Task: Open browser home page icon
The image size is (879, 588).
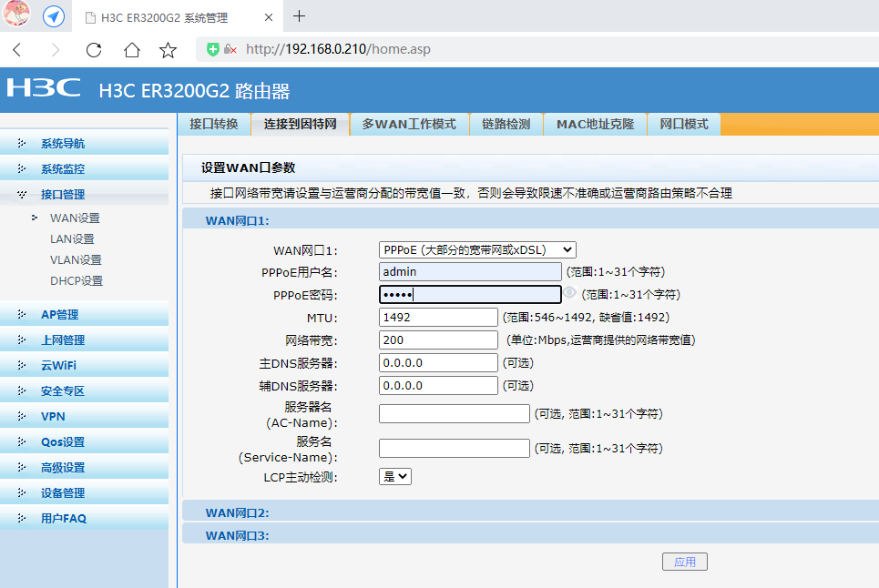Action: coord(132,50)
